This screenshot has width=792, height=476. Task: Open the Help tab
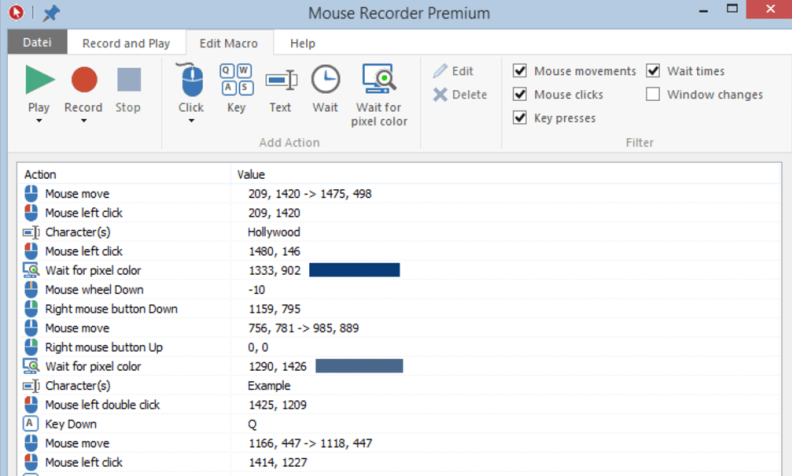point(302,44)
